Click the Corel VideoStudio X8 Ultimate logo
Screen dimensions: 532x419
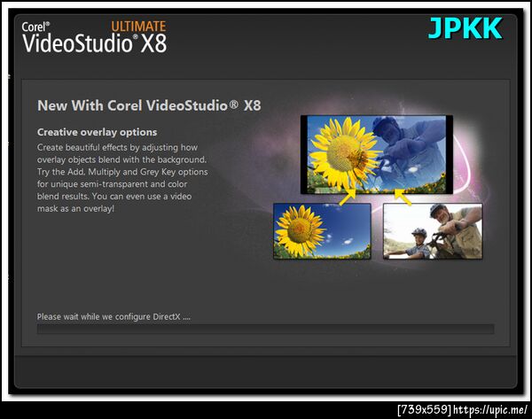tap(94, 37)
